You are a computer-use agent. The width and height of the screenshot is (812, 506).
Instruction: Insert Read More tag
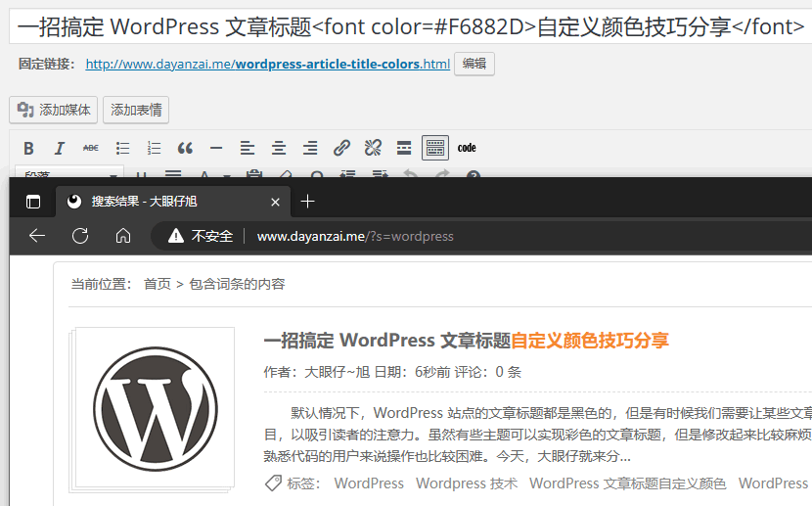(404, 148)
